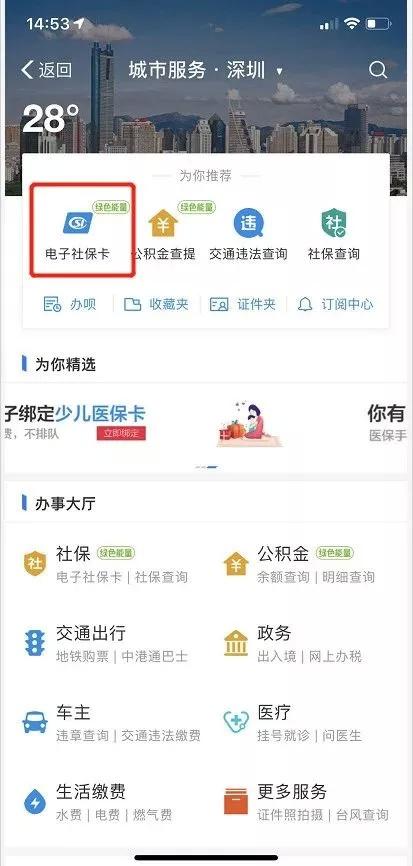
Task: Open 证件夹 ID icon
Action: pyautogui.click(x=219, y=304)
